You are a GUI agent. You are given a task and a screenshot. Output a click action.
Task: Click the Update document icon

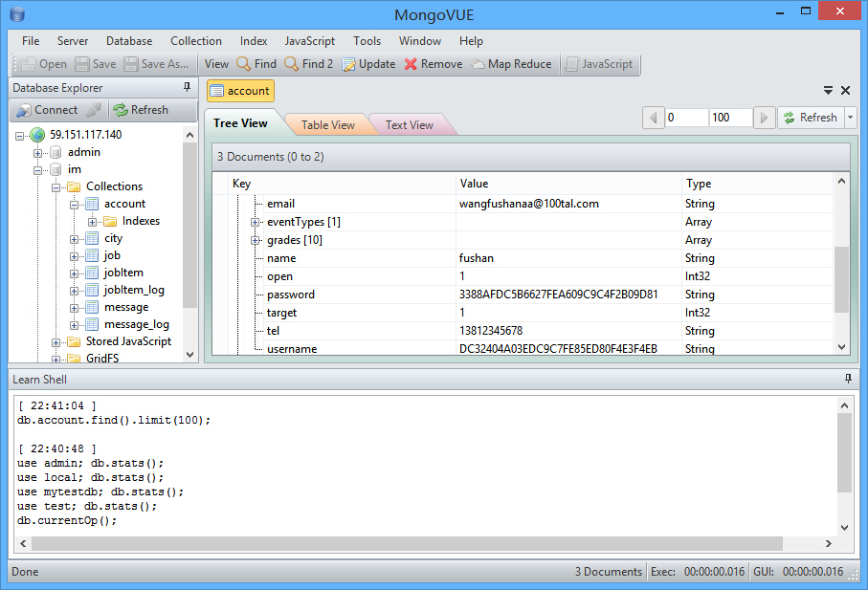348,65
